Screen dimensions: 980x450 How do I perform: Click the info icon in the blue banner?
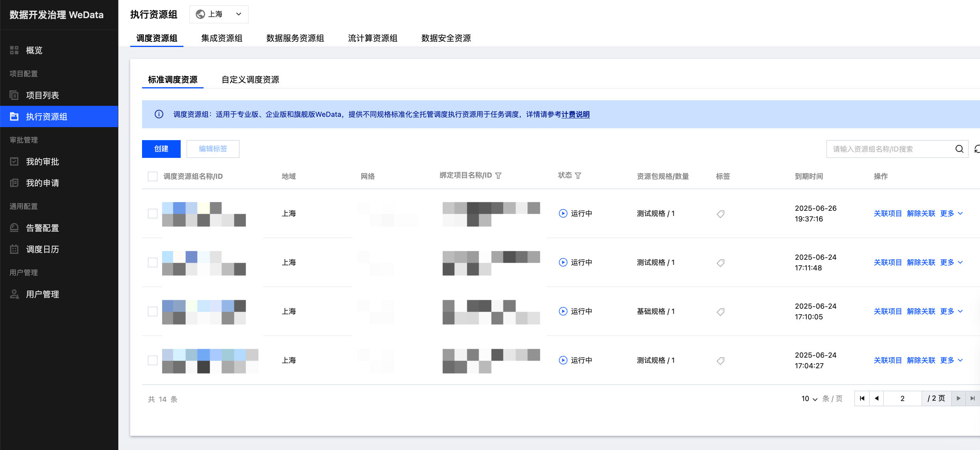(x=159, y=114)
